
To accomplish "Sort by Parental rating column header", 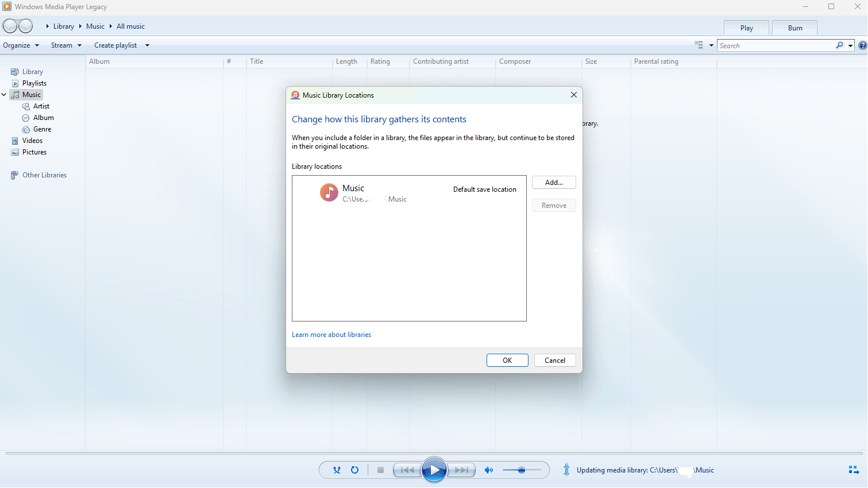I will pyautogui.click(x=674, y=61).
